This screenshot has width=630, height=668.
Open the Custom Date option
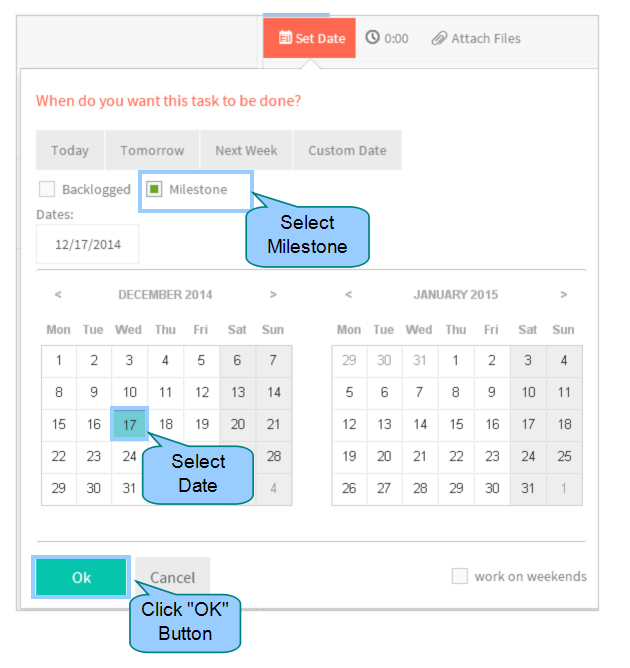(x=347, y=150)
